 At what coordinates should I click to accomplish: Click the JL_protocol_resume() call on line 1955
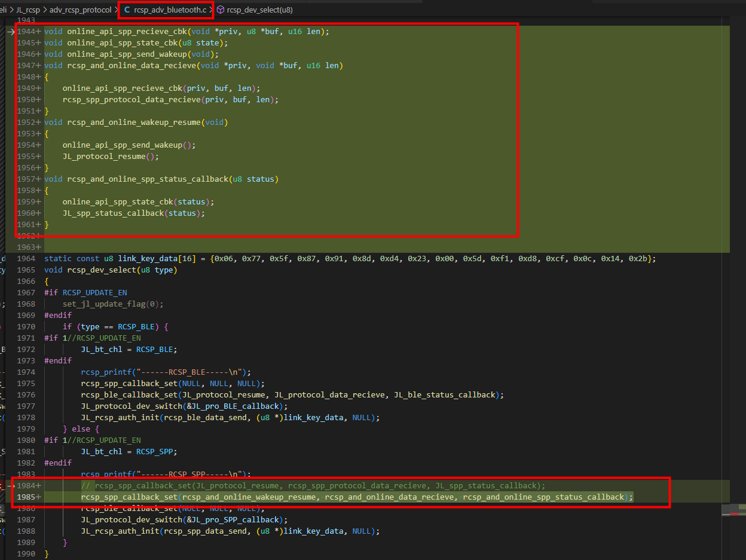coord(111,156)
